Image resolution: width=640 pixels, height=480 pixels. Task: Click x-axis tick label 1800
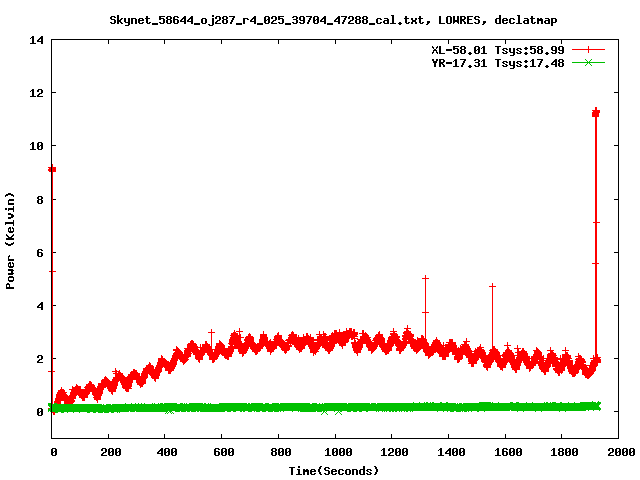tap(564, 452)
